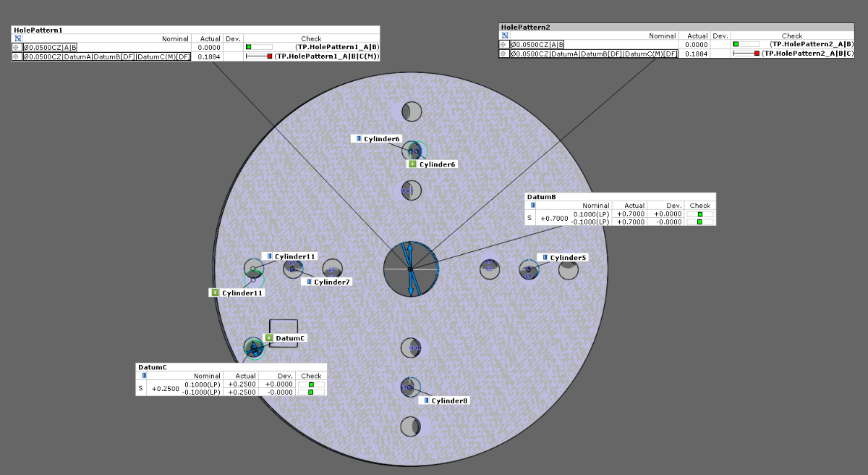Viewport: 868px width, 475px height.
Task: Click the green icon next to DatumC label
Action: coord(269,338)
